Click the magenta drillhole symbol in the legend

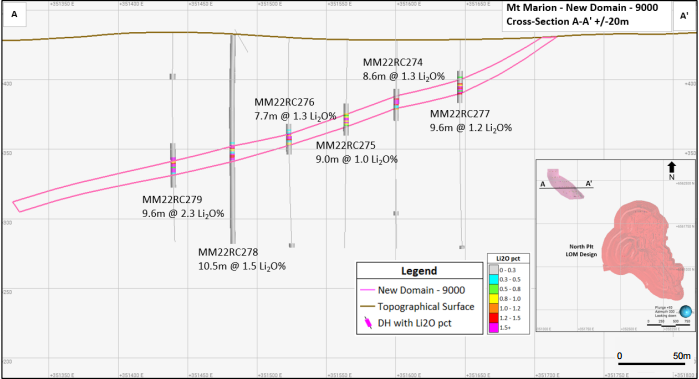[x=368, y=323]
